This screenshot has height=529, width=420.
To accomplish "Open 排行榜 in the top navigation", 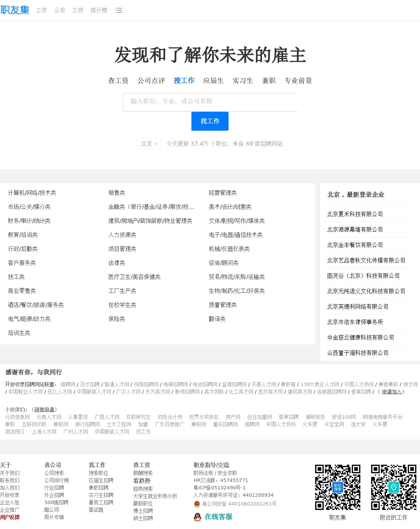I will [x=99, y=10].
